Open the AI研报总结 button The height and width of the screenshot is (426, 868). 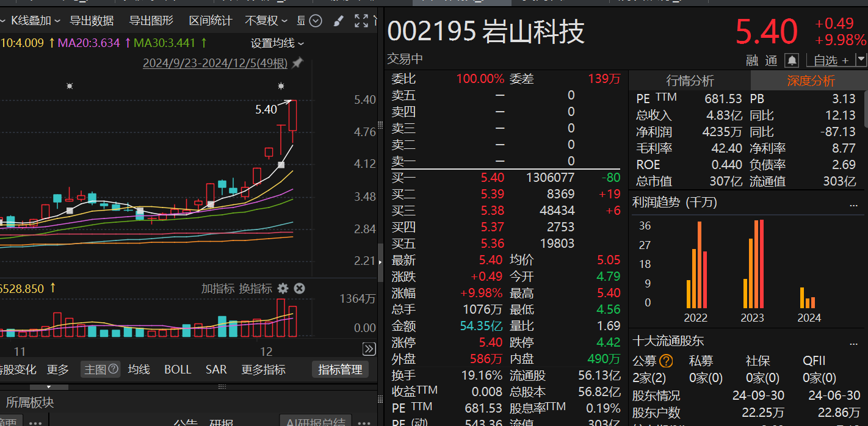pos(315,421)
